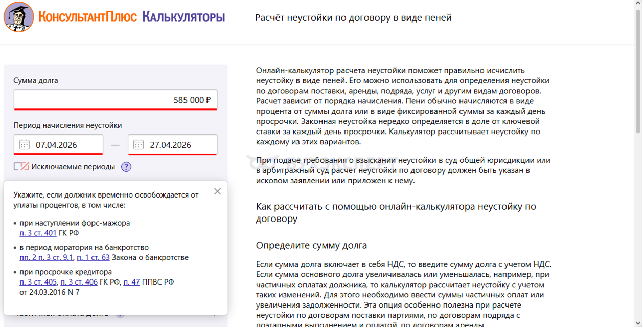Click the Сумма долга input field
Viewport: 644px width, 327px height.
tap(116, 100)
